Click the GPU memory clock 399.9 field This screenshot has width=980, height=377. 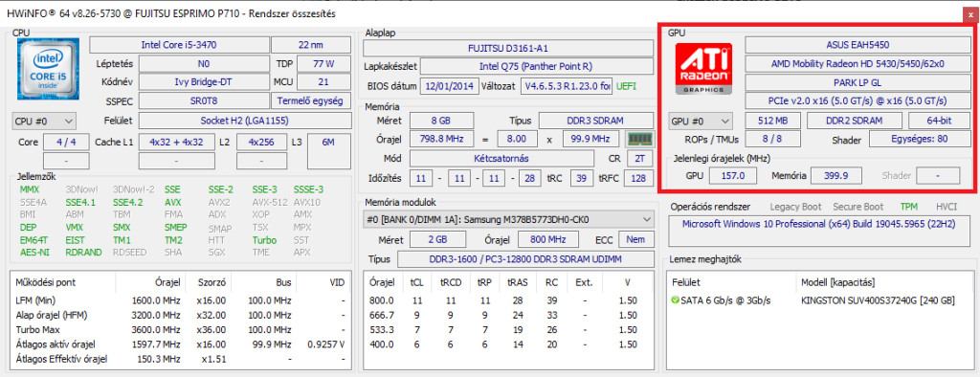tap(835, 176)
